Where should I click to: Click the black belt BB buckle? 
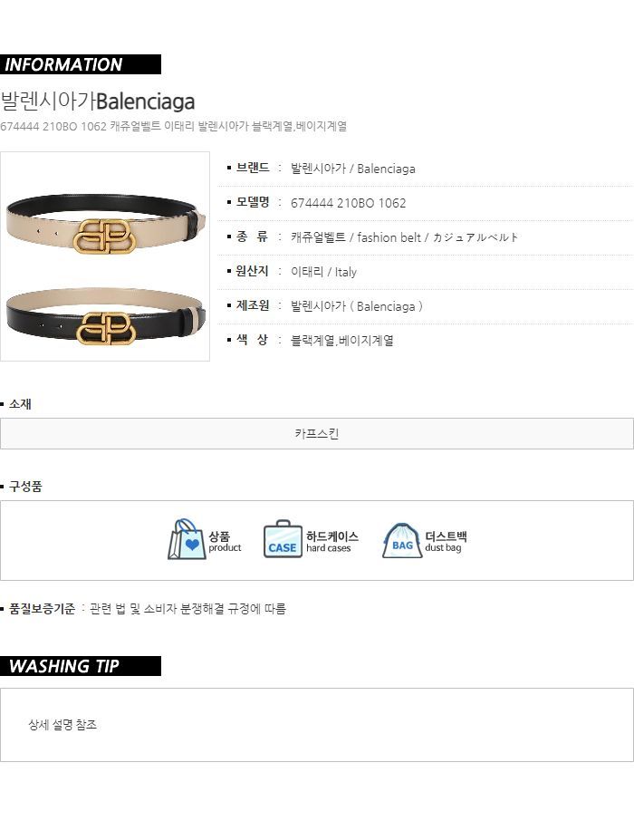[104, 328]
